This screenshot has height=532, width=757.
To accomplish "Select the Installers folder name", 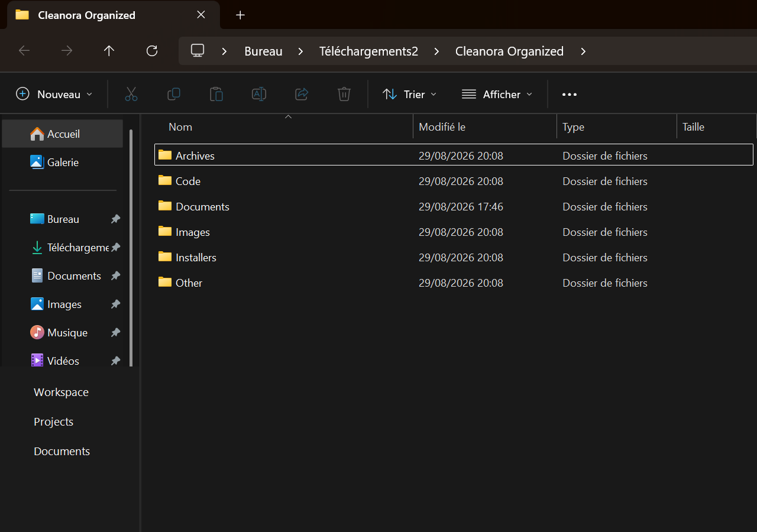I will (x=196, y=258).
